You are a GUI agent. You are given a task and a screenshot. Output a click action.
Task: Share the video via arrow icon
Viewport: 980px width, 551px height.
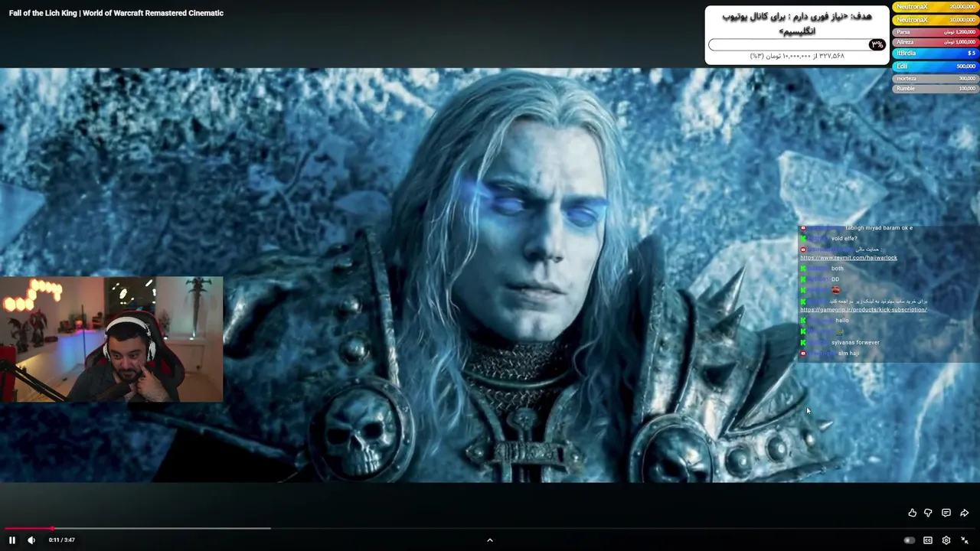965,513
